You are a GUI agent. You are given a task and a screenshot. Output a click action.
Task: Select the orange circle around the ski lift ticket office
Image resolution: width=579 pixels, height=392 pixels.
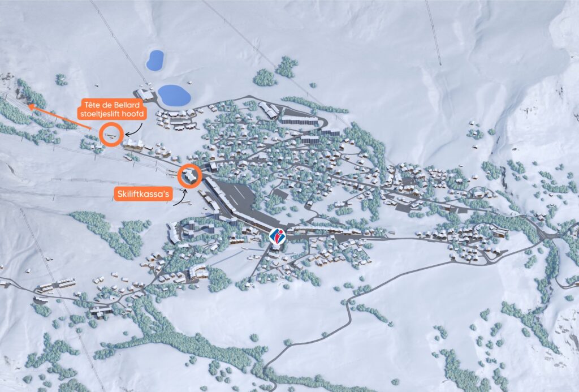(190, 176)
